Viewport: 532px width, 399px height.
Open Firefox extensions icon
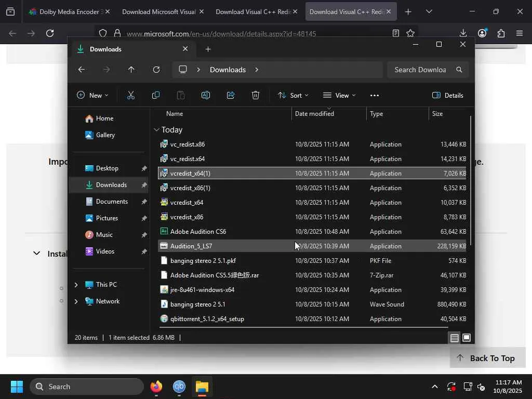501,33
